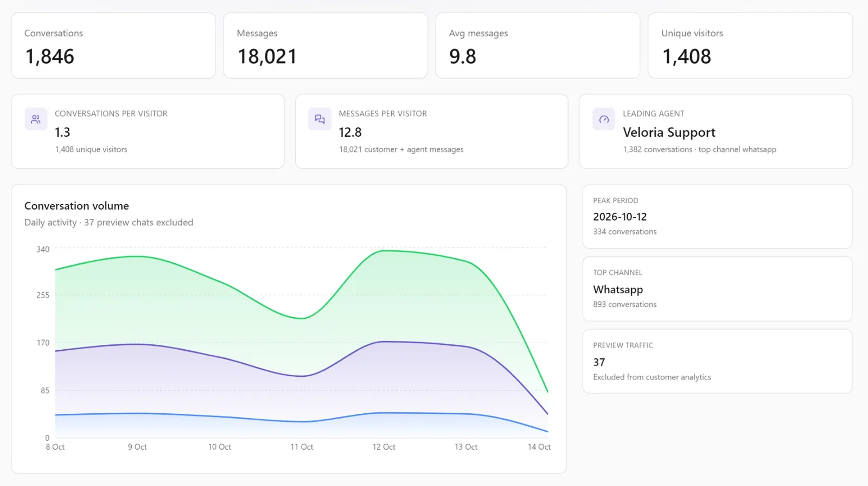Click the 85 label on the chart's vertical axis
This screenshot has height=486, width=868.
[x=45, y=390]
